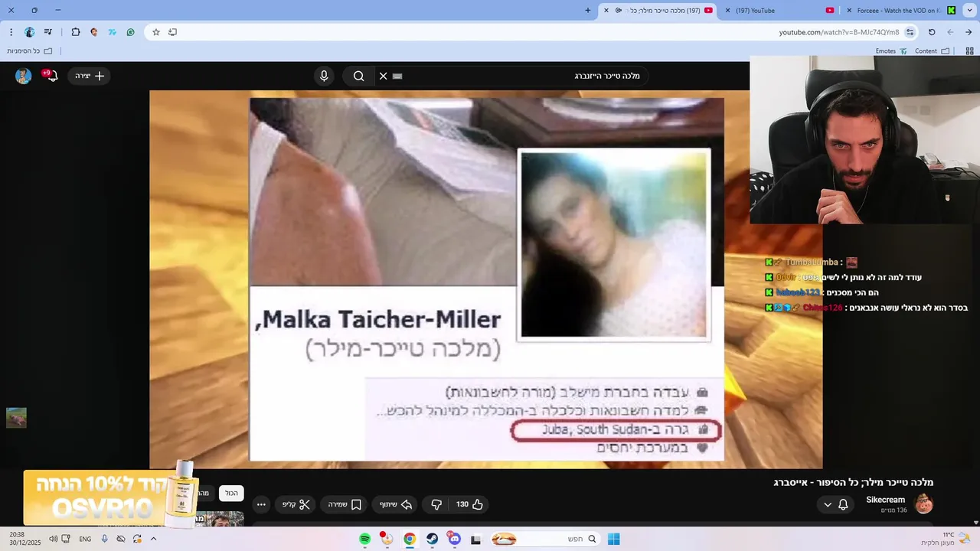980x551 pixels.
Task: Click the small thumbnail on left screen edge
Action: (x=16, y=417)
